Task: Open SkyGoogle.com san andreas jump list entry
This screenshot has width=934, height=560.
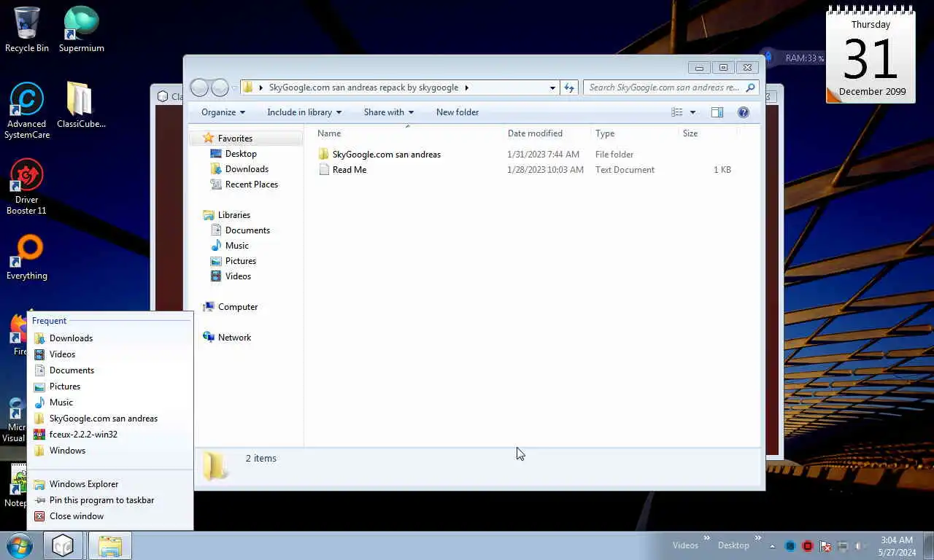Action: [x=110, y=419]
